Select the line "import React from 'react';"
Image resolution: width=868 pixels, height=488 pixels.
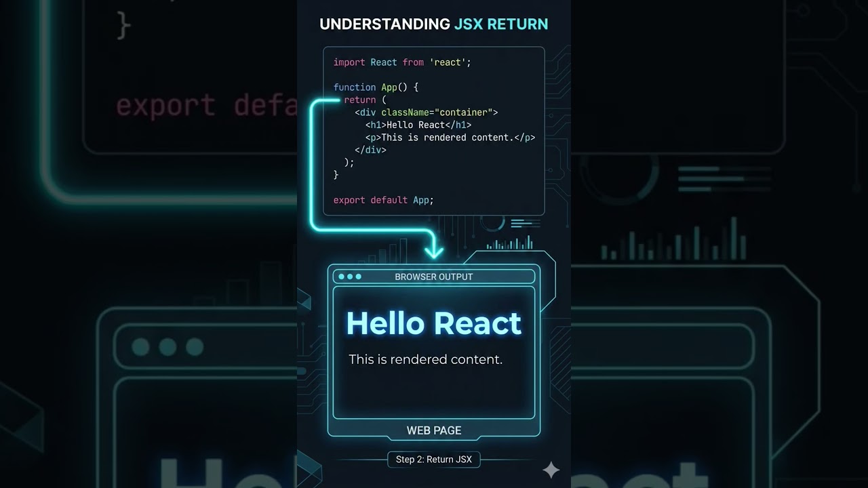[x=402, y=62]
